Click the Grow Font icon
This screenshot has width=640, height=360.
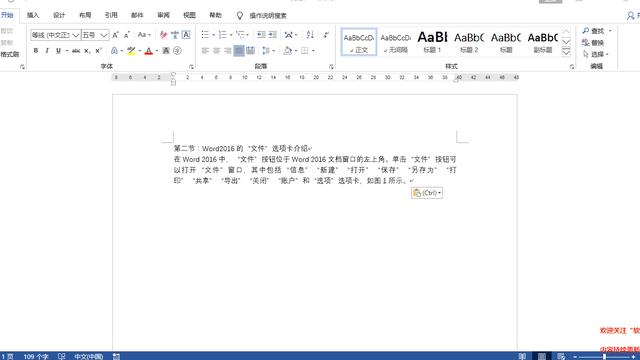(116, 35)
